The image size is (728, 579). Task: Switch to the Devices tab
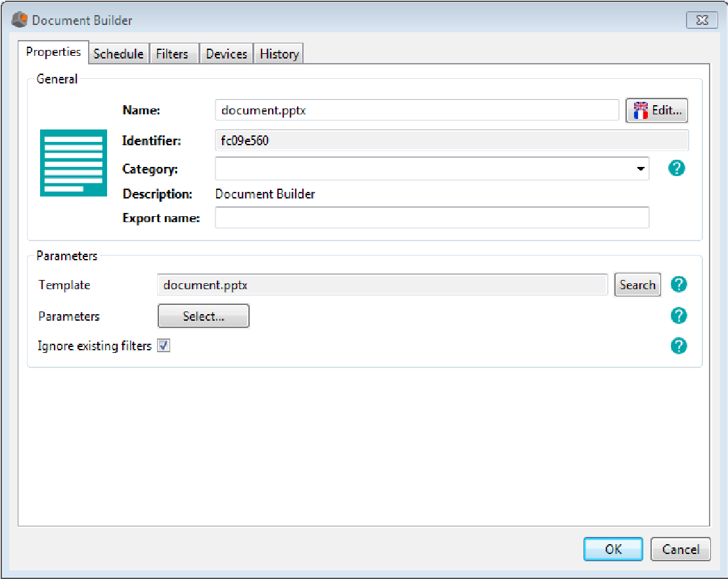point(227,54)
